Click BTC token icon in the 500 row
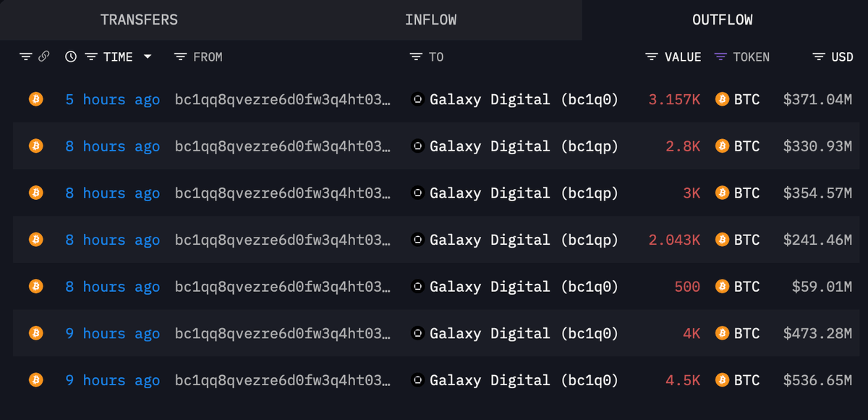This screenshot has height=420, width=868. [721, 287]
